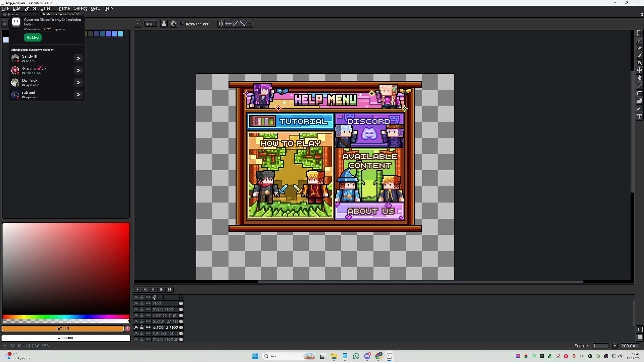Click the third symmetry option icon
The image size is (644, 362).
pyautogui.click(x=235, y=24)
